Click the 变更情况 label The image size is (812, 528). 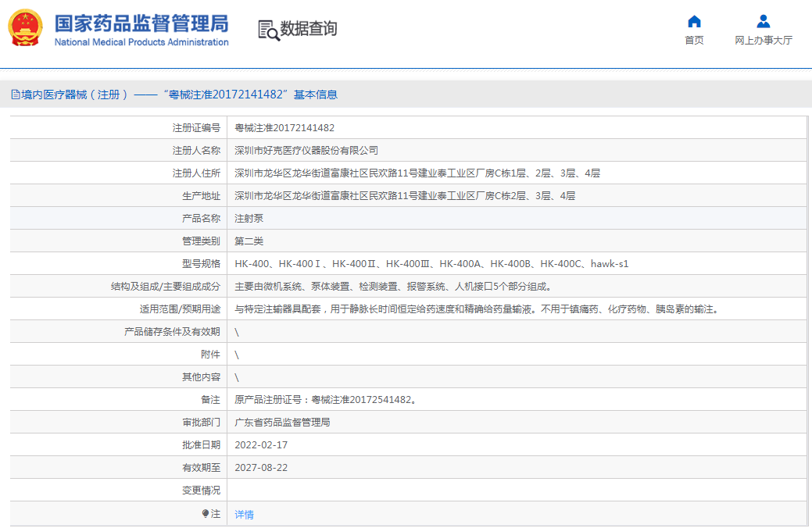(201, 491)
